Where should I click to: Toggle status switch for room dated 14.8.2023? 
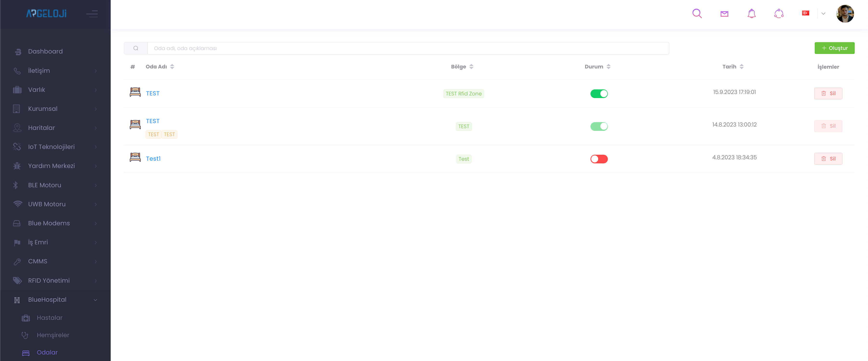tap(599, 126)
